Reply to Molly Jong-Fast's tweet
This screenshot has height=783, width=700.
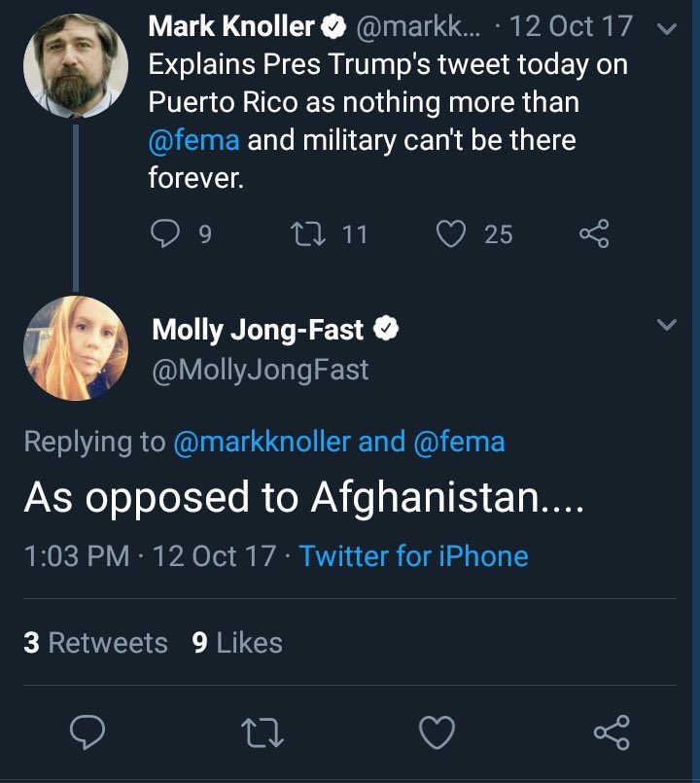click(87, 730)
